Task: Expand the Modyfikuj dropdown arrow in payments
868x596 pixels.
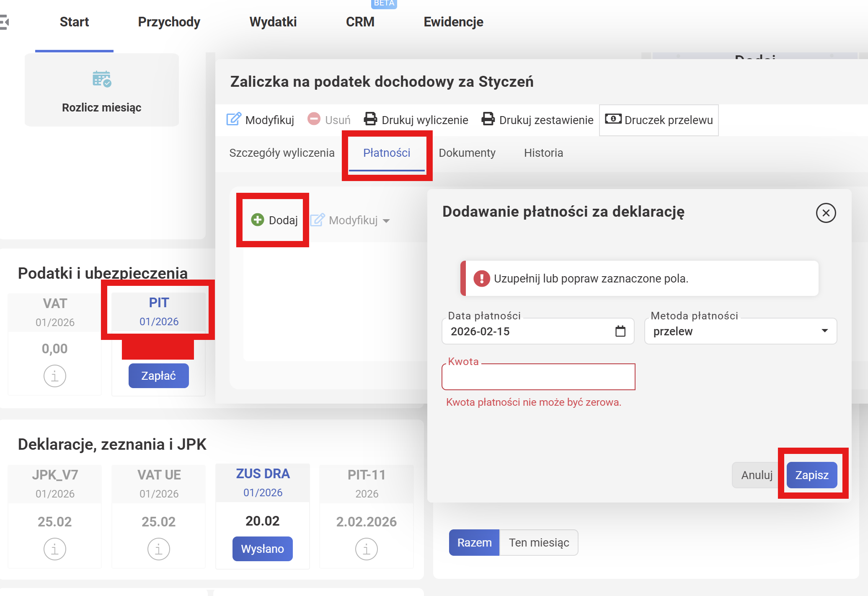Action: click(x=386, y=221)
